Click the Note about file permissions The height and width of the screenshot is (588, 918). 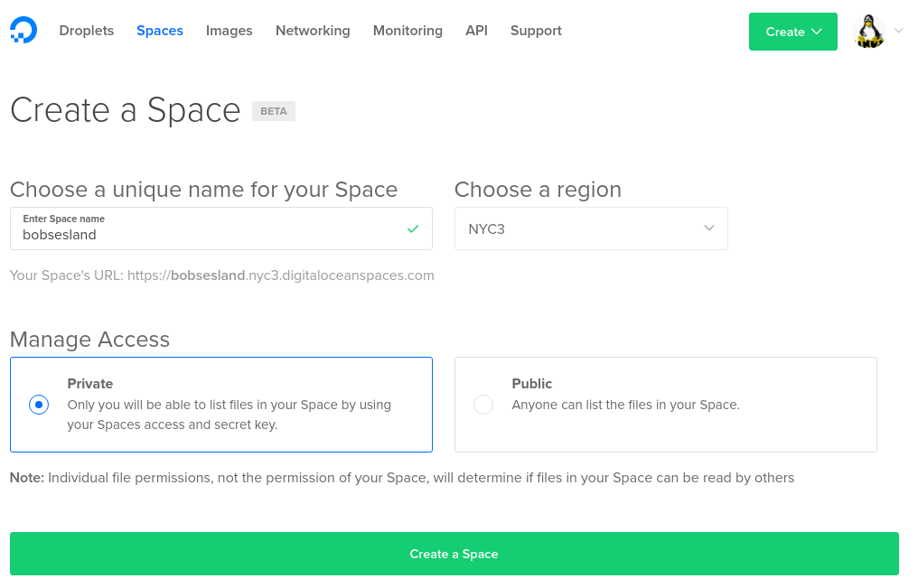click(401, 478)
